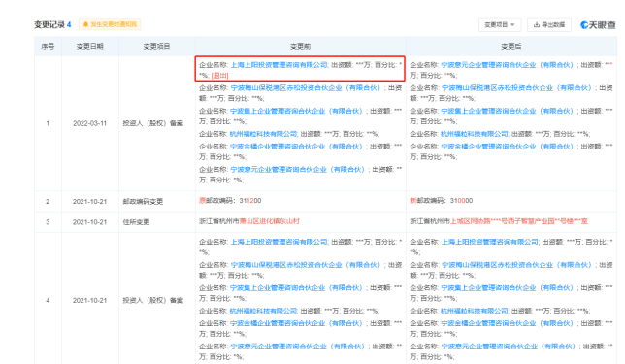Click the 住所变更 change item
This screenshot has height=364, width=625.
136,222
